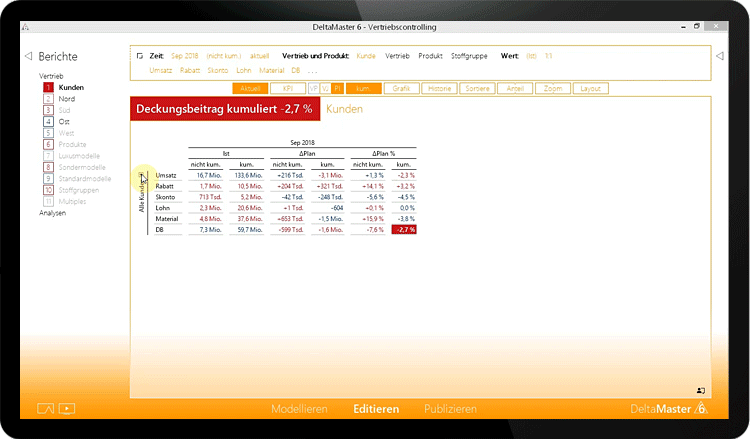Select the Rabatt measure in the filter bar
This screenshot has height=439, width=750.
pyautogui.click(x=190, y=70)
